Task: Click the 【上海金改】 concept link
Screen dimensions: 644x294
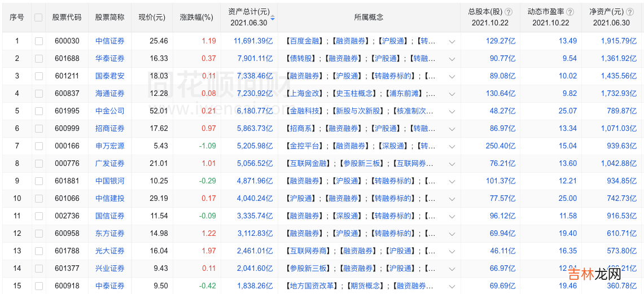Action: point(304,94)
